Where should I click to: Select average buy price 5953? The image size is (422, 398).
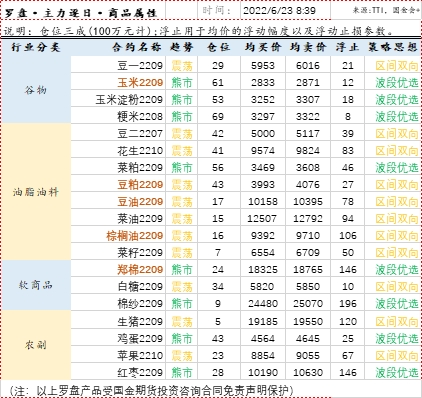pyautogui.click(x=263, y=66)
